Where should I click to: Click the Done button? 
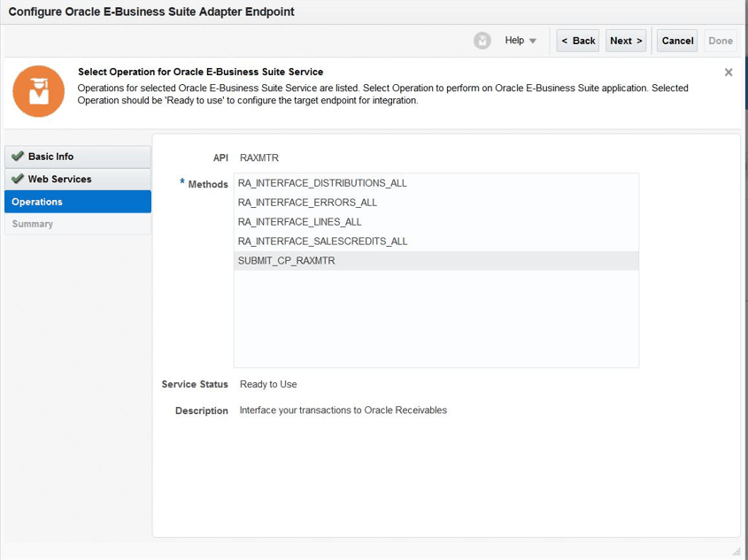[721, 41]
